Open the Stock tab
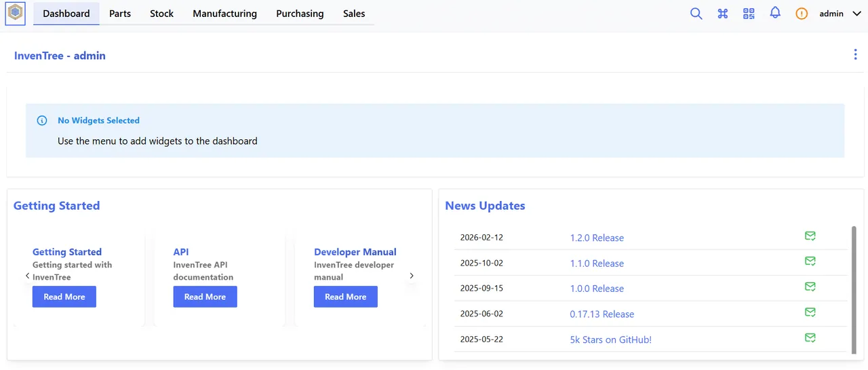The width and height of the screenshot is (868, 370). click(x=161, y=14)
